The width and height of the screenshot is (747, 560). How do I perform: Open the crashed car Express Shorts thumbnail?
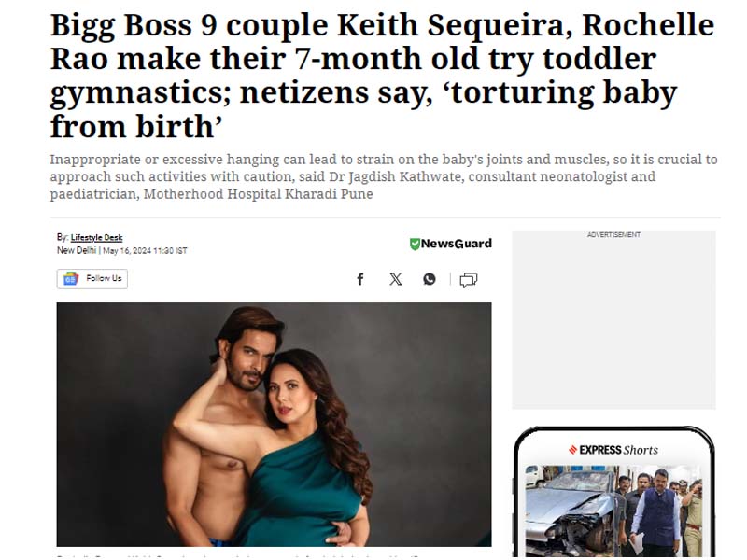click(613, 511)
